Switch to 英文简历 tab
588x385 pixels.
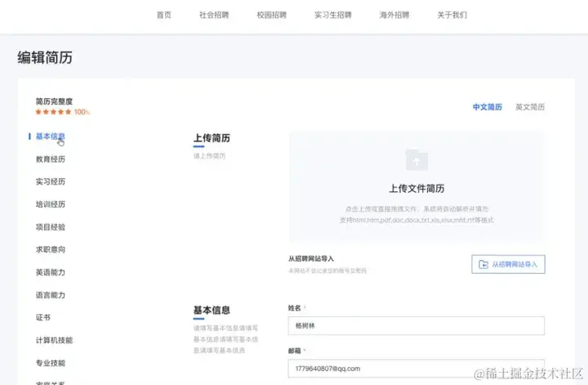click(530, 107)
